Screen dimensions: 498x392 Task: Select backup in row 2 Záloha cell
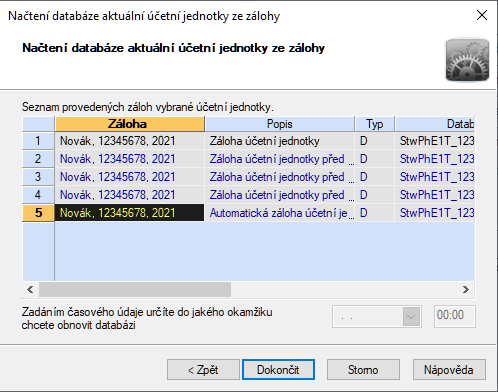coord(130,159)
